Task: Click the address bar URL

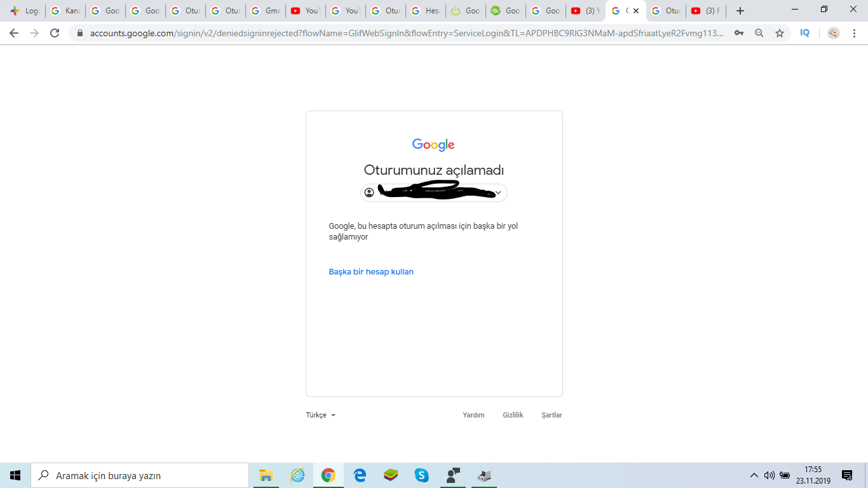Action: [407, 33]
